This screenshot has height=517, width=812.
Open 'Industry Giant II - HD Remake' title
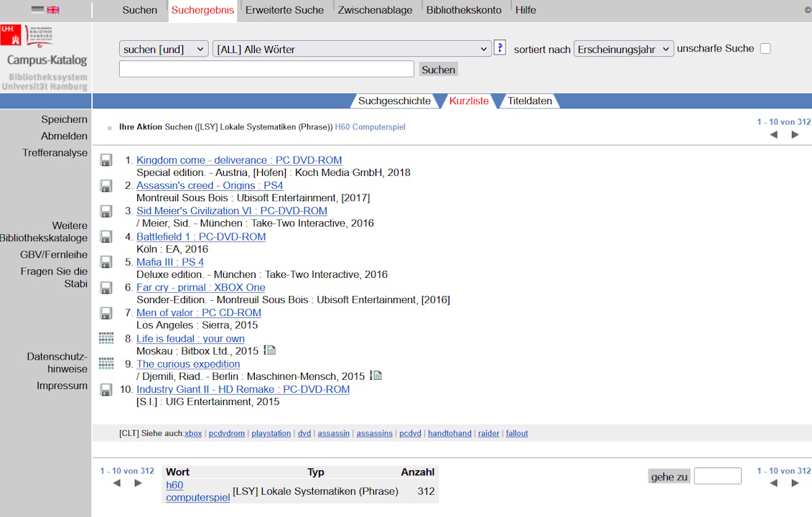tap(243, 390)
